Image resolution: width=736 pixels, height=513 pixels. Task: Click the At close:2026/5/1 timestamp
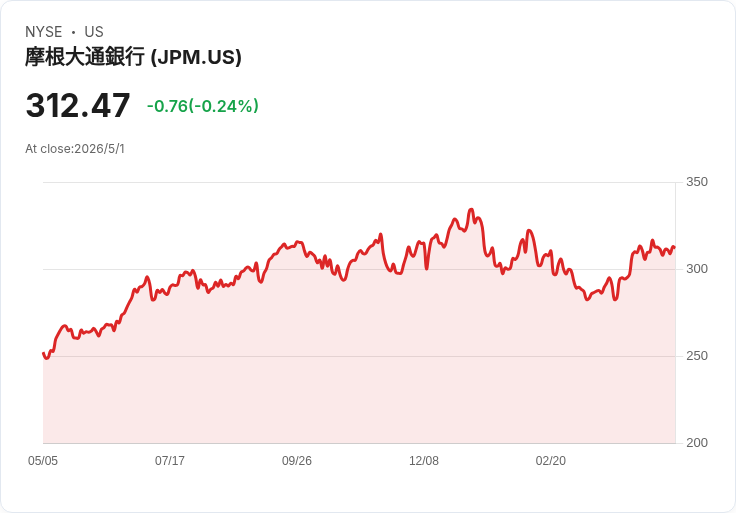point(75,149)
